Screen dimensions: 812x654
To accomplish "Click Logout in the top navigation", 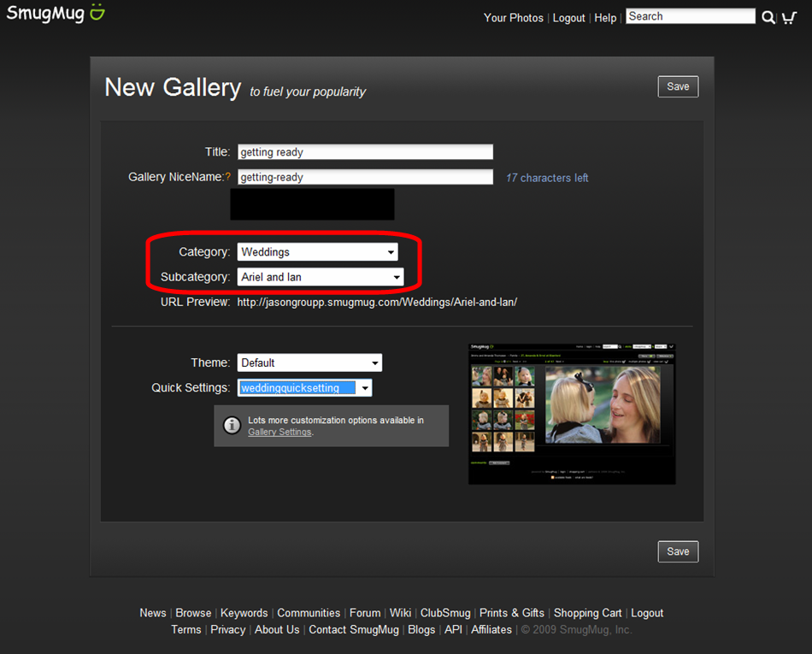I will pyautogui.click(x=568, y=18).
